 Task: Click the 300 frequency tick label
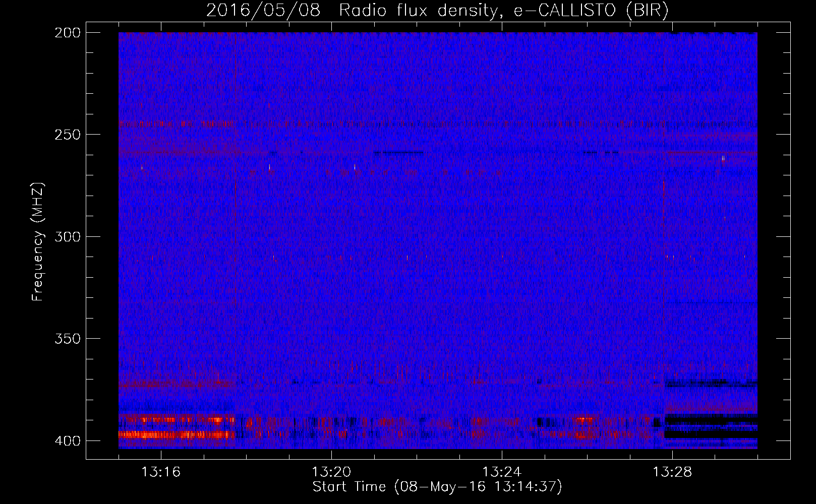(x=68, y=236)
